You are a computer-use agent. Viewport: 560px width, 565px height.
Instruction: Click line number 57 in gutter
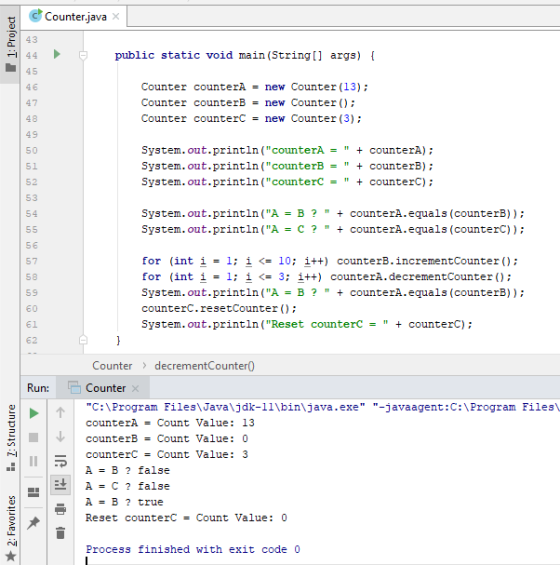tap(32, 261)
